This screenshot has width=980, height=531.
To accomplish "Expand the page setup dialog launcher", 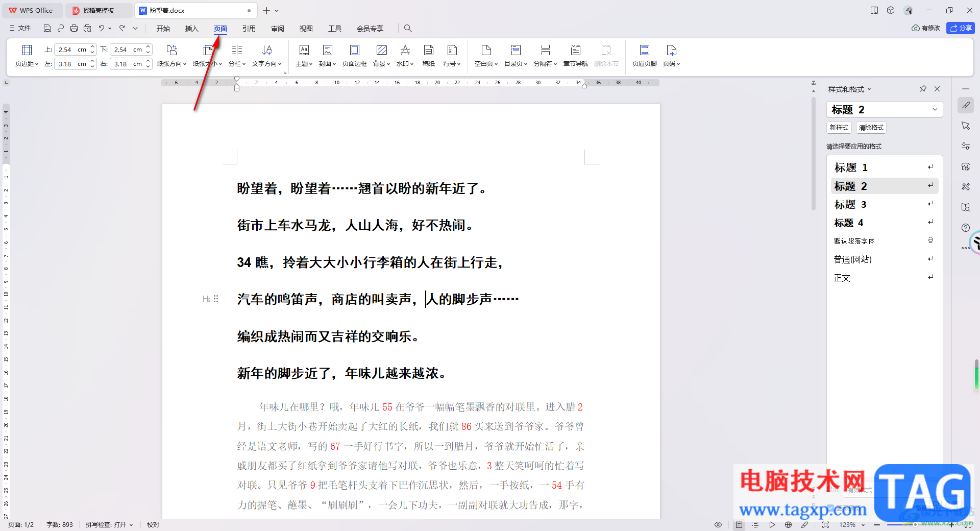I will pyautogui.click(x=285, y=73).
